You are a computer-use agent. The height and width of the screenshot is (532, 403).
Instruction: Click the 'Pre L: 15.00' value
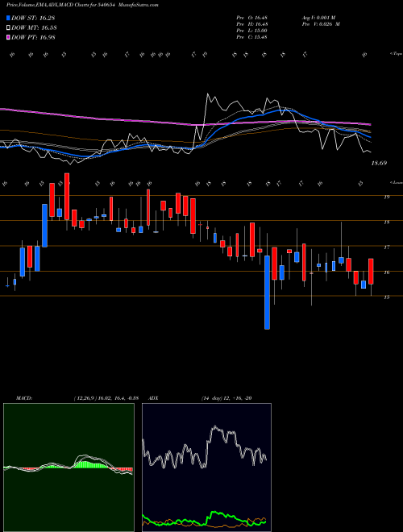point(251,31)
